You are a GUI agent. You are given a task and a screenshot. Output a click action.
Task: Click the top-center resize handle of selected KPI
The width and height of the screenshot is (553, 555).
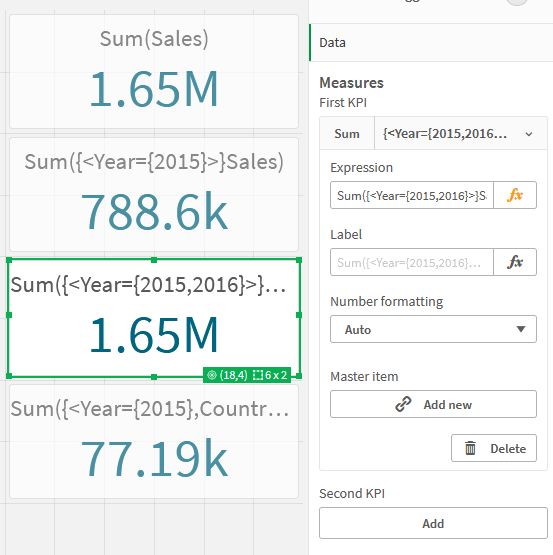coord(154,260)
